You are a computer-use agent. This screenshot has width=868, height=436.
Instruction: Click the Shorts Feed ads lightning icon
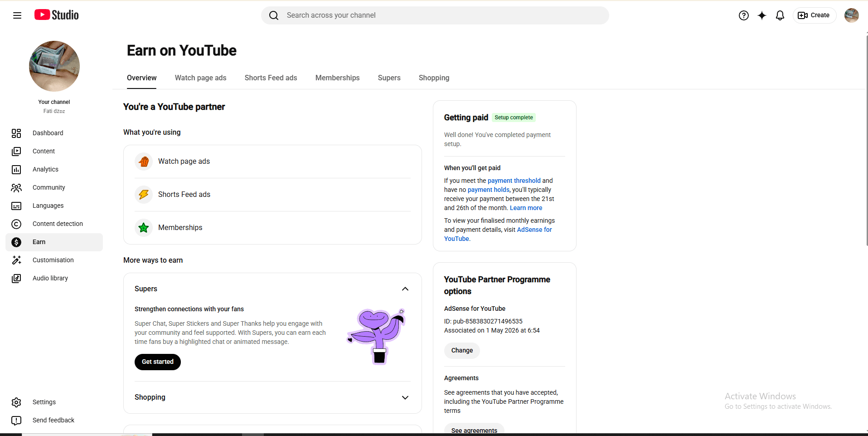[x=144, y=195]
